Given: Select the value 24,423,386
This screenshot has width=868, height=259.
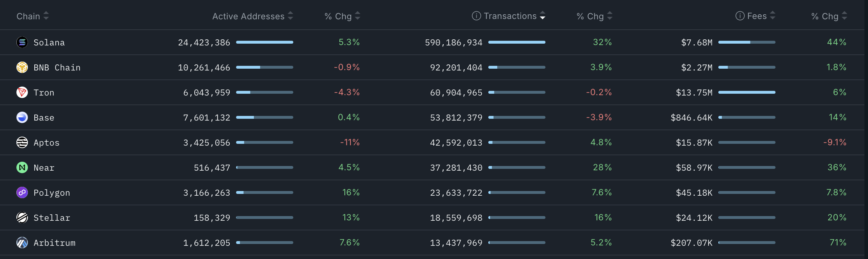Looking at the screenshot, I should coord(204,43).
